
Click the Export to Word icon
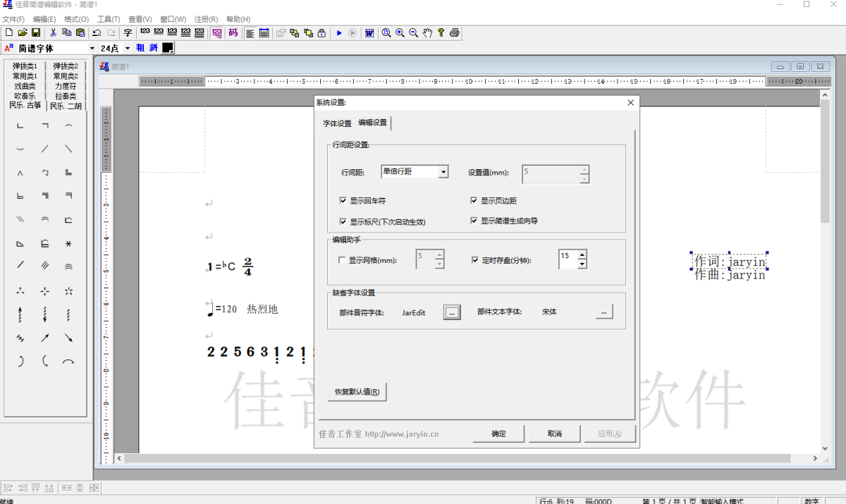[x=369, y=33]
